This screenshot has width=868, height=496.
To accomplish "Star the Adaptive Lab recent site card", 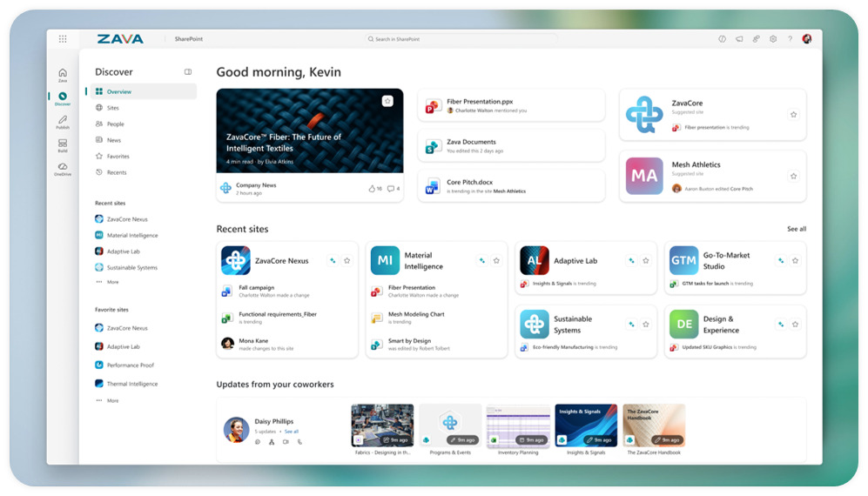I will click(x=646, y=260).
